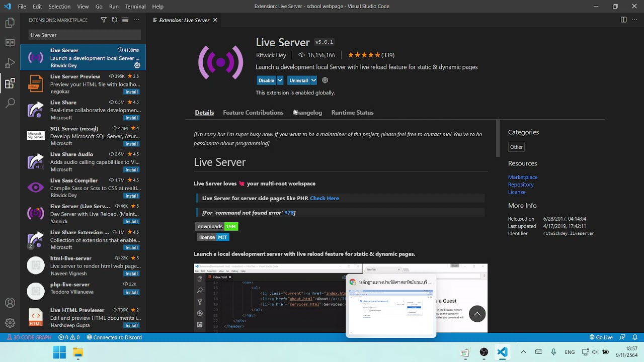This screenshot has height=362, width=644.
Task: Open the feedback icon in status bar
Action: (622, 337)
